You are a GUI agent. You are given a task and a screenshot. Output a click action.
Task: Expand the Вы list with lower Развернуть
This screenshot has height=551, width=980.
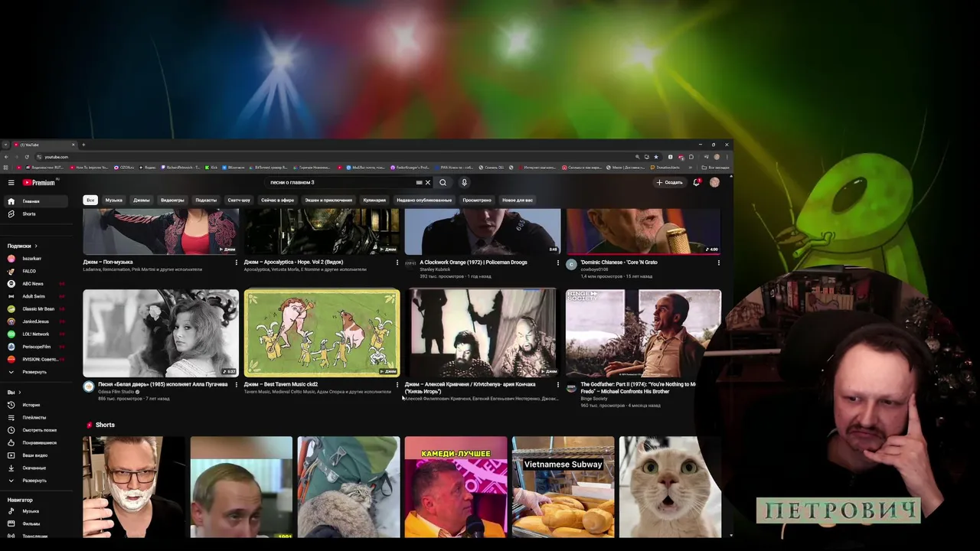[34, 481]
